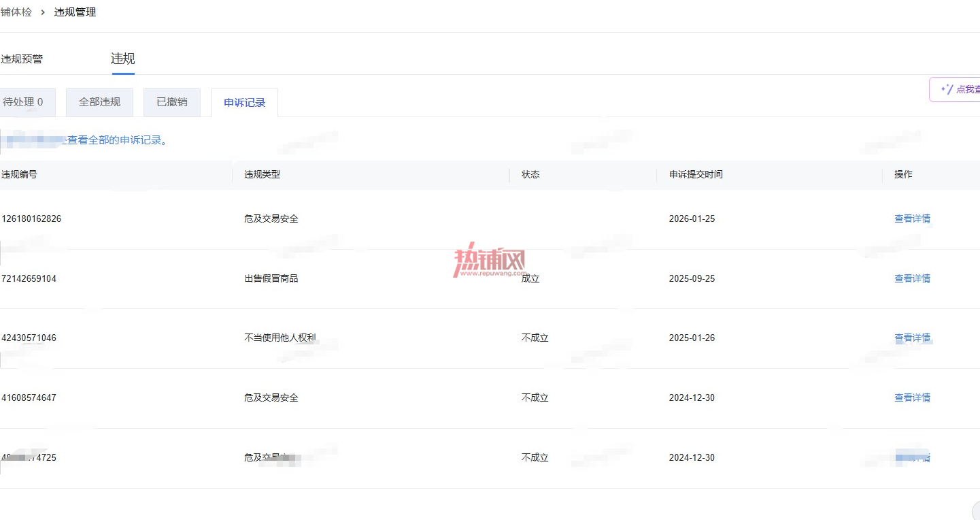Click the 铺体检 breadcrumb link
980x520 pixels.
[x=16, y=12]
